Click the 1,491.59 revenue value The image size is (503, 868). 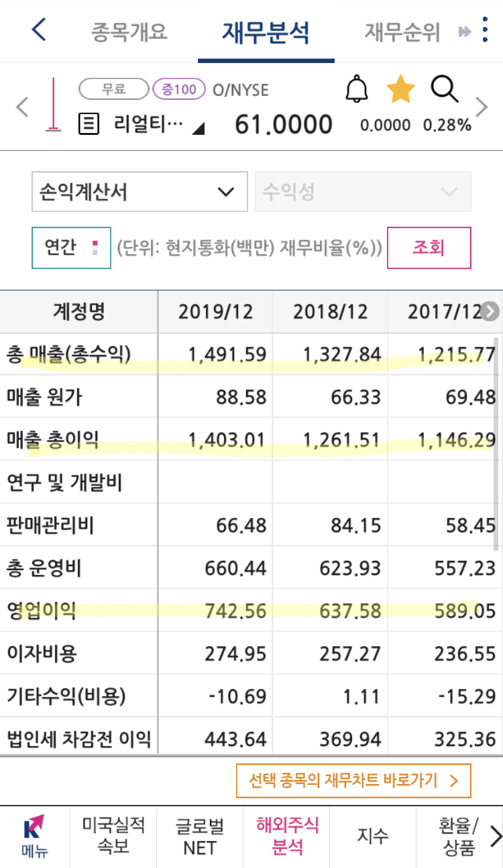point(227,354)
